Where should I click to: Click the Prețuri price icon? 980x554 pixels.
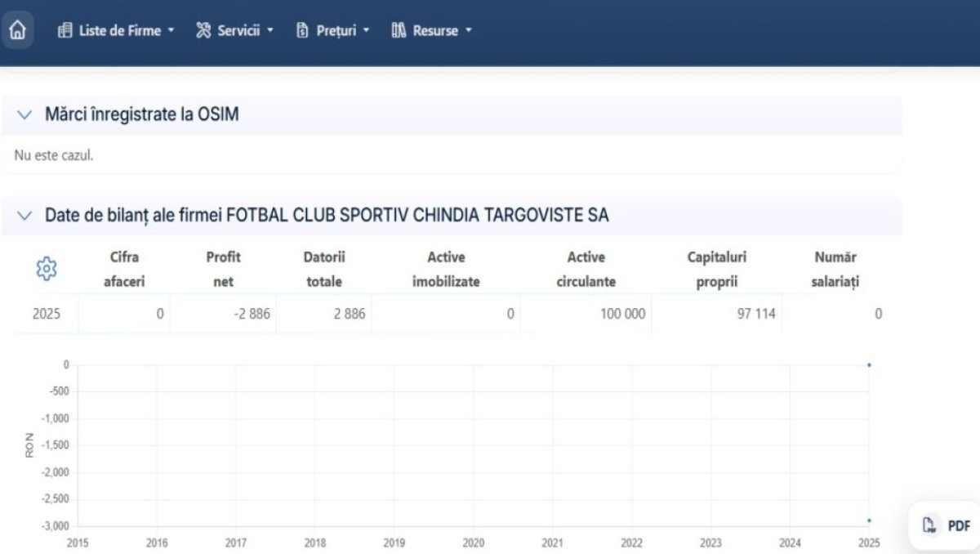click(302, 31)
